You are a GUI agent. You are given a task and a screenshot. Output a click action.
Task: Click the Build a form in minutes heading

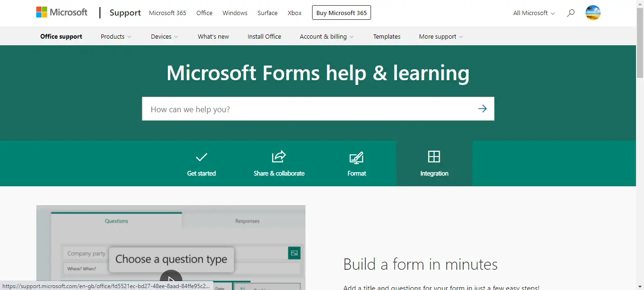click(421, 265)
